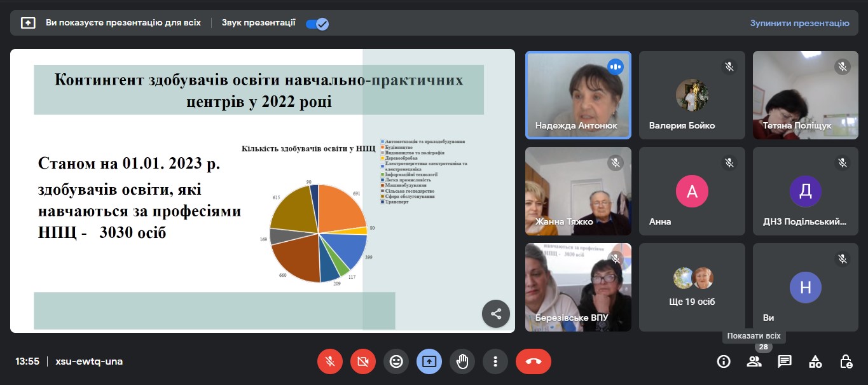Open the activities shapes icon
Screen dimensions: 868x385
pyautogui.click(x=815, y=361)
